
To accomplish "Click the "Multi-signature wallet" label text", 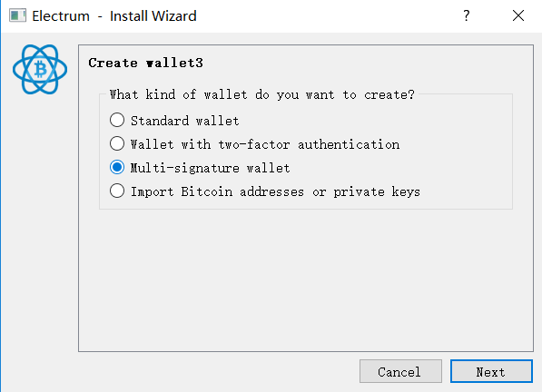I will [210, 168].
